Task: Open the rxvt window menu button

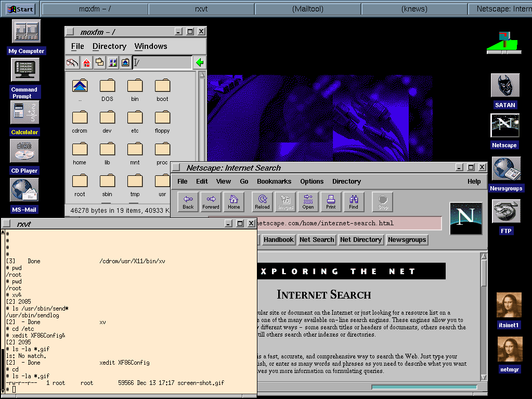Action: (7, 224)
